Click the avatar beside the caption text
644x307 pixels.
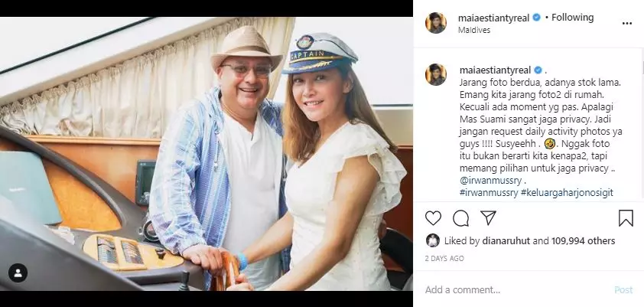[x=436, y=74]
